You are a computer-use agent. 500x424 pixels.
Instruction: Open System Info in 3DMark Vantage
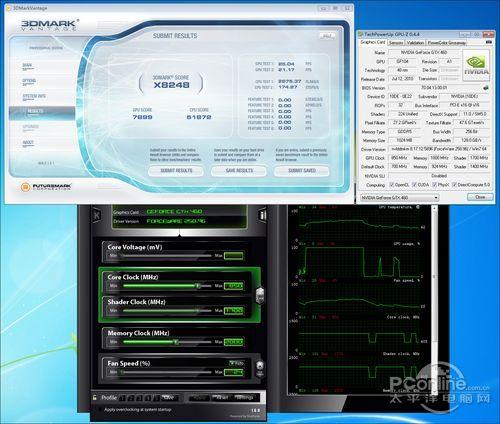34,96
